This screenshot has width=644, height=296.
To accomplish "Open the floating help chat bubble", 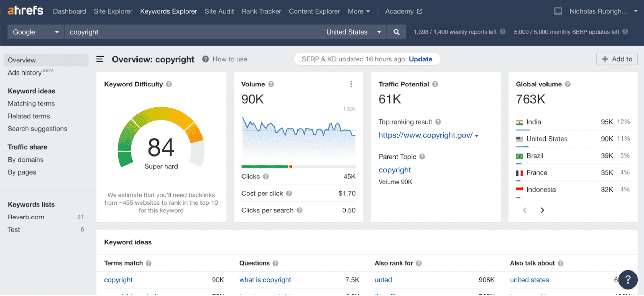I will point(628,279).
